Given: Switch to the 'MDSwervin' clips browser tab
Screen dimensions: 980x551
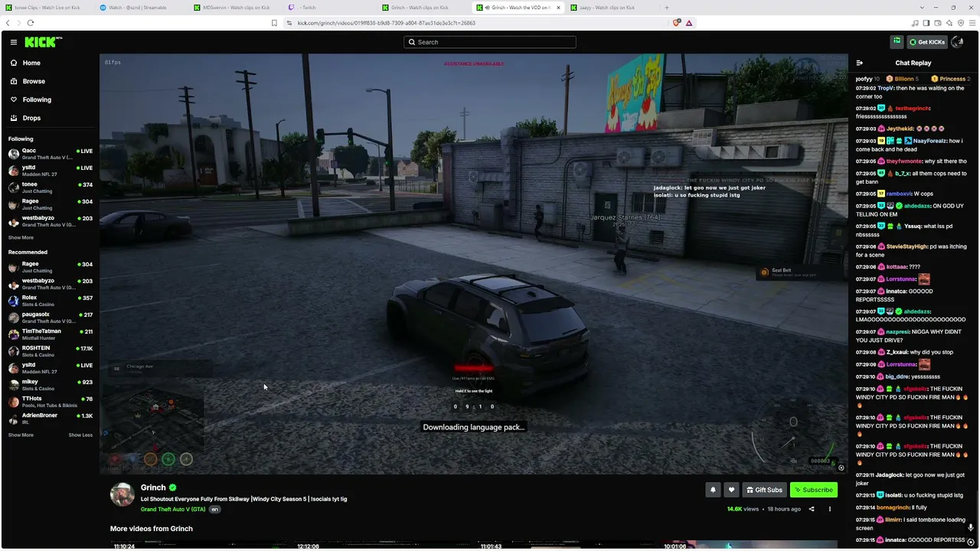Looking at the screenshot, I should (236, 8).
